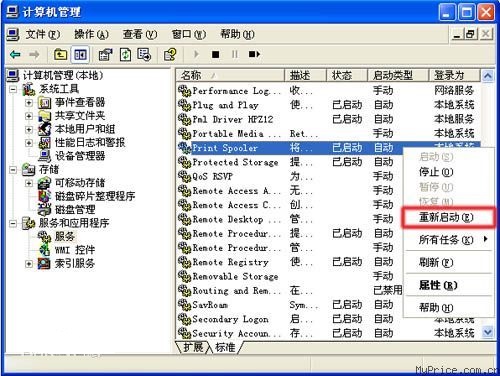Click the Stop Service square icon
Viewport: 500px width, 376px height.
[215, 54]
